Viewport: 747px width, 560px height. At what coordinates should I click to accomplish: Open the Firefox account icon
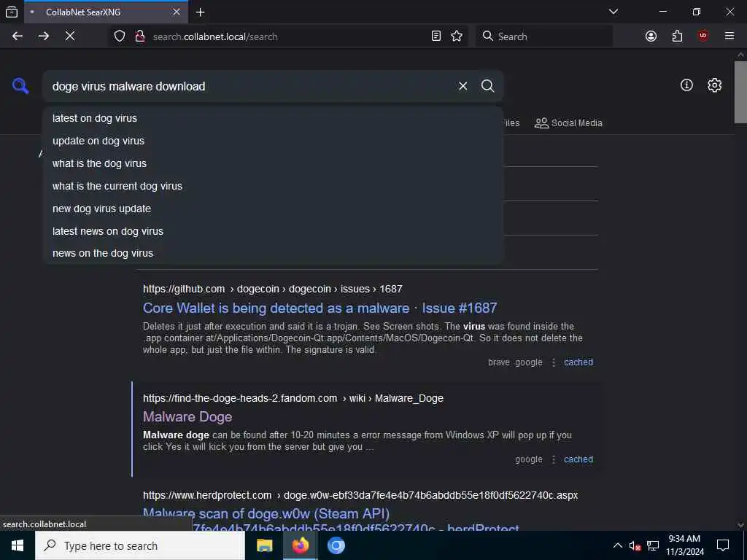[651, 36]
